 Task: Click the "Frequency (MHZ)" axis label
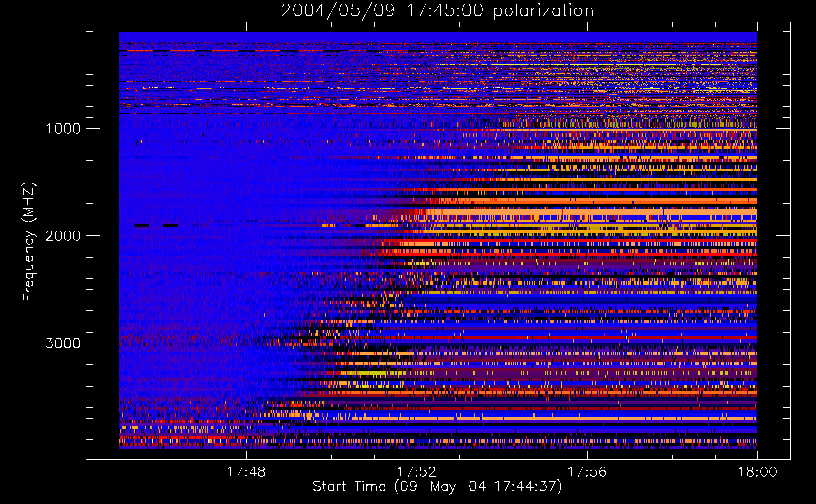[29, 242]
